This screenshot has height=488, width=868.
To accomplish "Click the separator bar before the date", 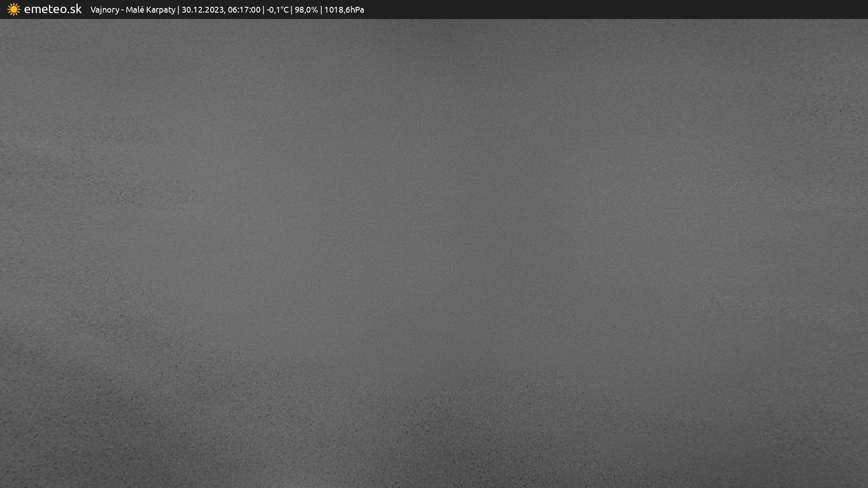I will point(179,10).
